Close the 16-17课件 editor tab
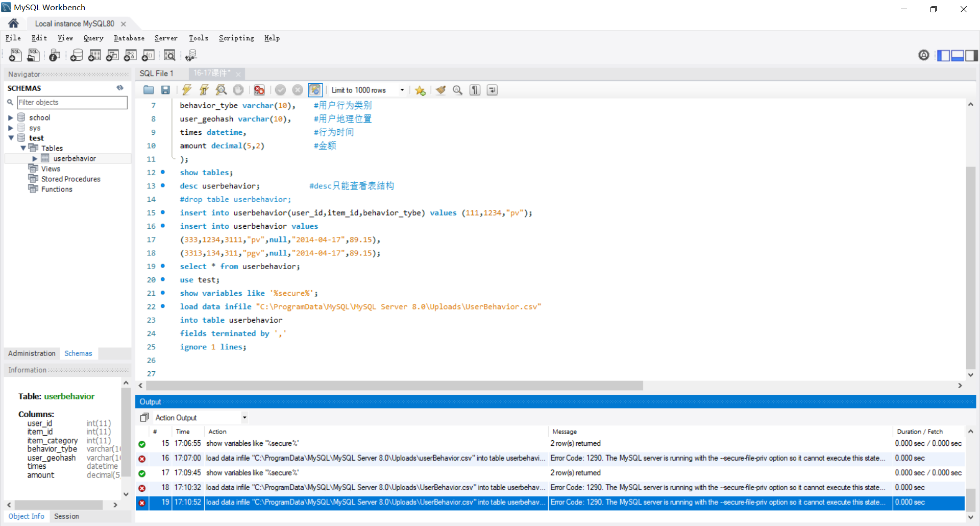 pyautogui.click(x=238, y=74)
